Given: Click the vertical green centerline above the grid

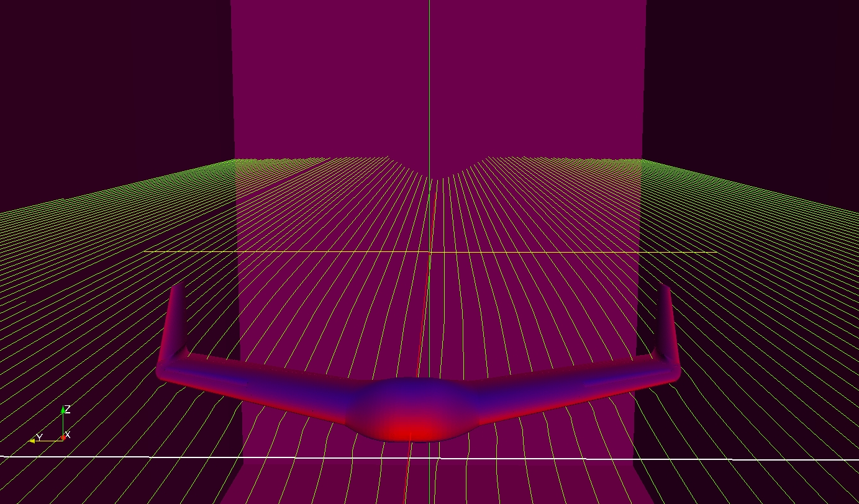Looking at the screenshot, I should (x=429, y=81).
